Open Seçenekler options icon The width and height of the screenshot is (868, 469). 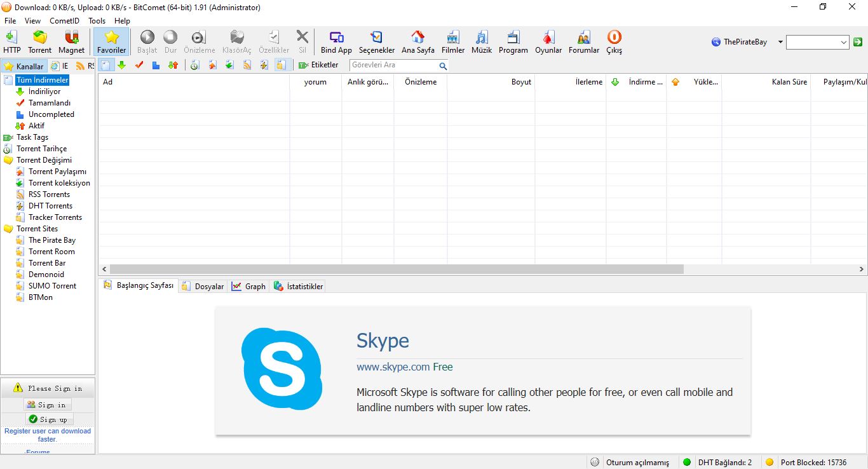click(376, 41)
